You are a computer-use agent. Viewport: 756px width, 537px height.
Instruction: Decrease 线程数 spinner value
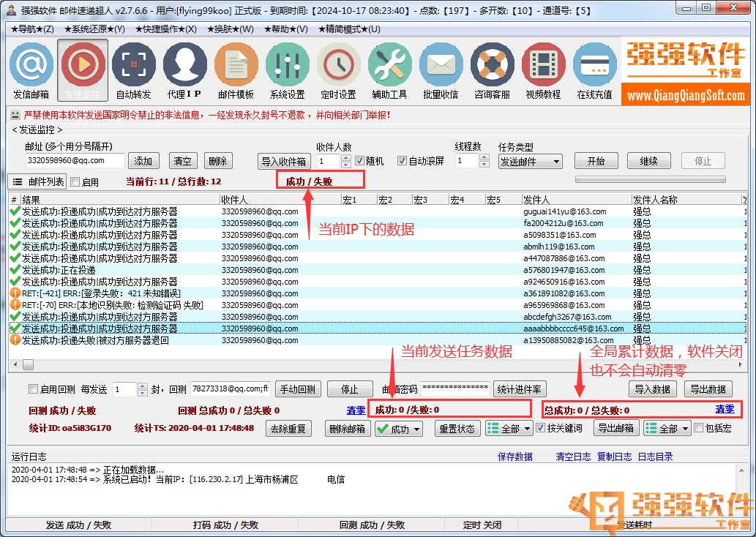pyautogui.click(x=484, y=164)
